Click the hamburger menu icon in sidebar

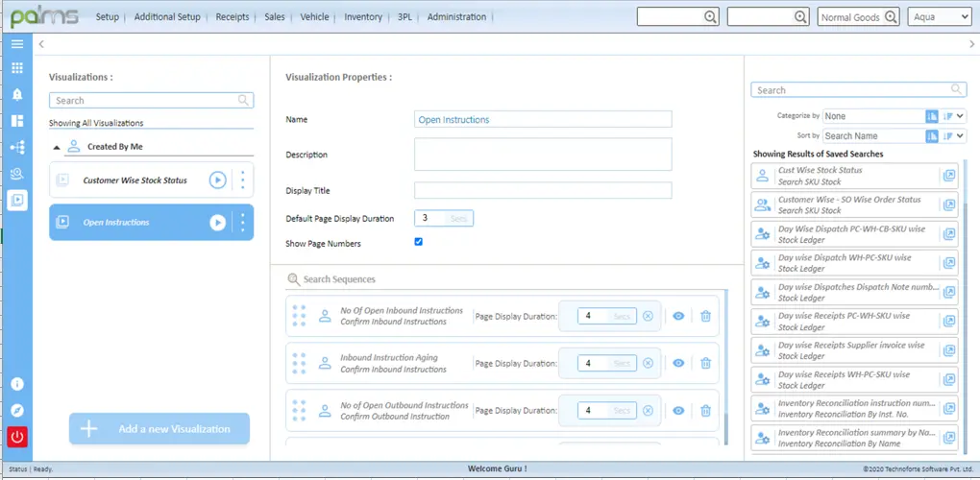click(16, 44)
